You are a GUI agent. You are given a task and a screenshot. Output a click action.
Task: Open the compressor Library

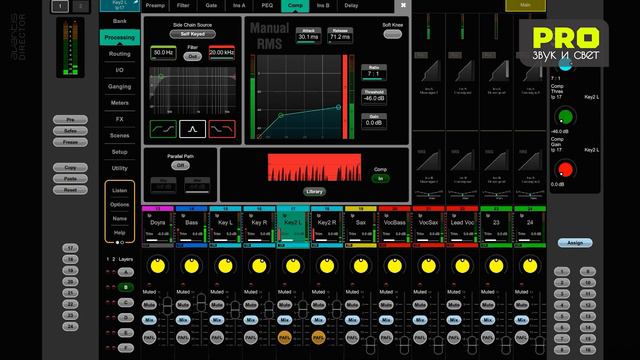tap(314, 191)
